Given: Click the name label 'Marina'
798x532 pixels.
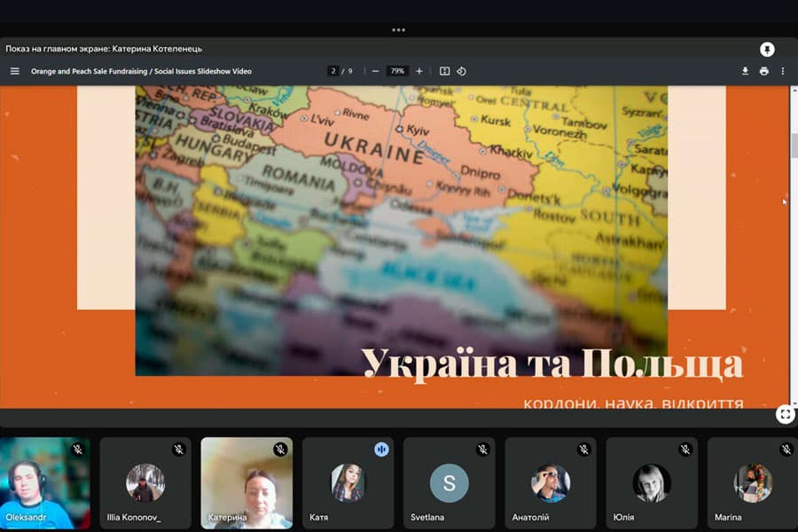Looking at the screenshot, I should pos(728,517).
